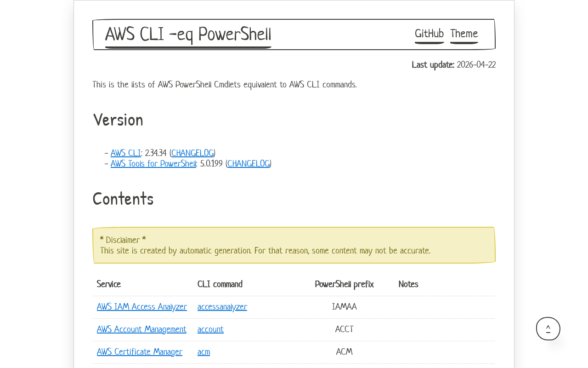Screen dimensions: 588x368
Task: Open the AWS CLI version link
Action: coord(126,153)
